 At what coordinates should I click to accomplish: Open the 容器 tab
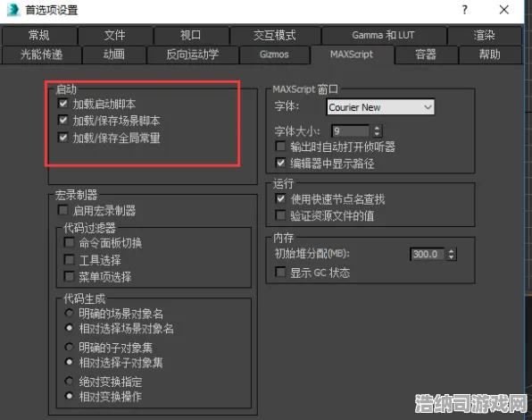coord(426,55)
